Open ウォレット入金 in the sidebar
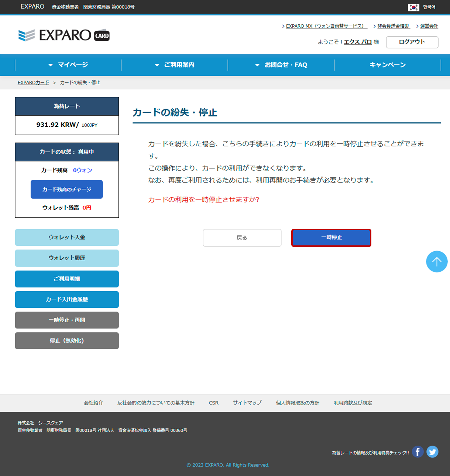The width and height of the screenshot is (450, 476). click(x=67, y=237)
